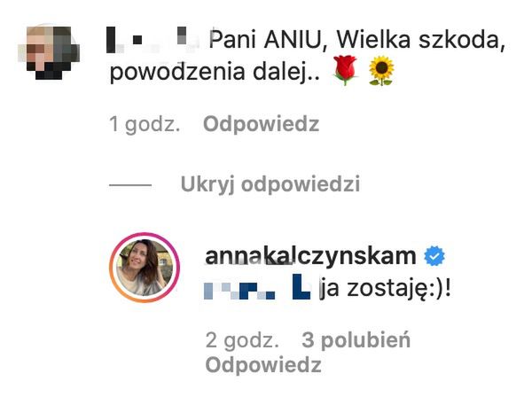
Task: Click the '1 godz.' timestamp
Action: pyautogui.click(x=145, y=124)
